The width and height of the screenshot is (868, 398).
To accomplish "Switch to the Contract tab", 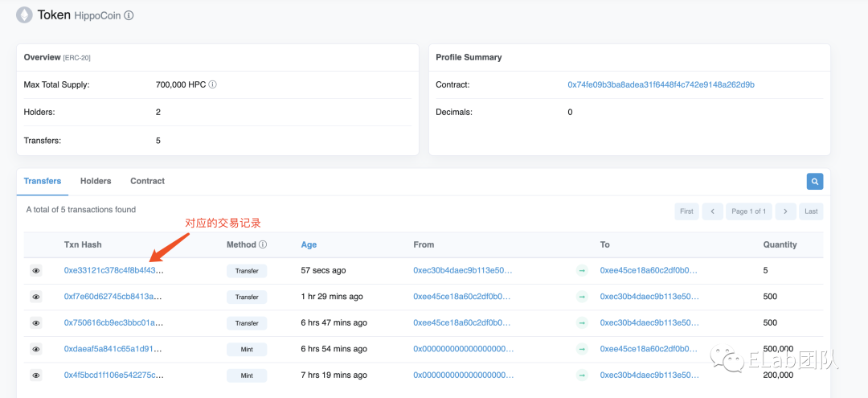I will click(x=147, y=181).
